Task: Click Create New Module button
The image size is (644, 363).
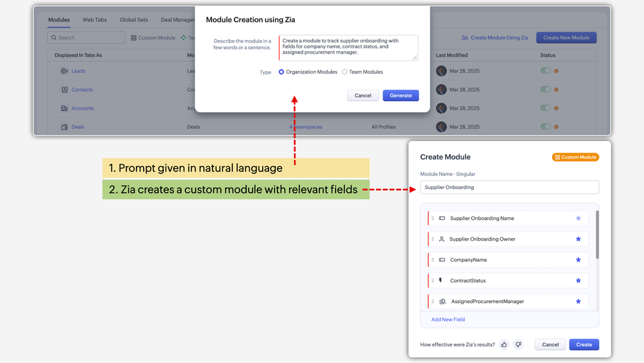Action: click(x=566, y=37)
